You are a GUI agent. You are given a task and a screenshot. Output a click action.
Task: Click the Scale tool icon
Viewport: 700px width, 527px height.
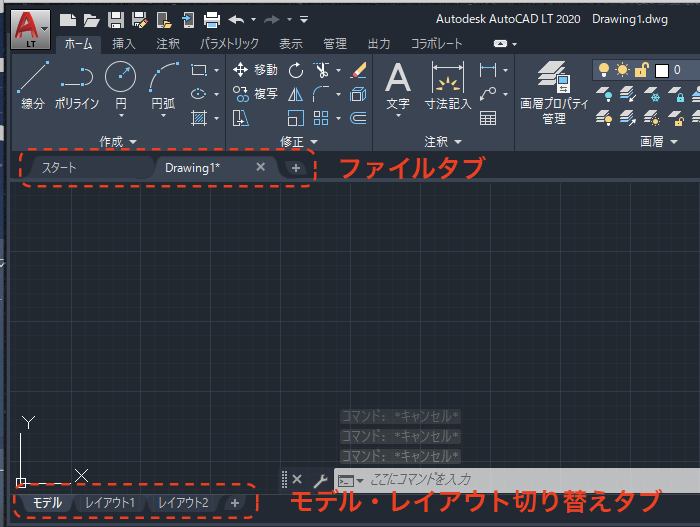coord(296,118)
